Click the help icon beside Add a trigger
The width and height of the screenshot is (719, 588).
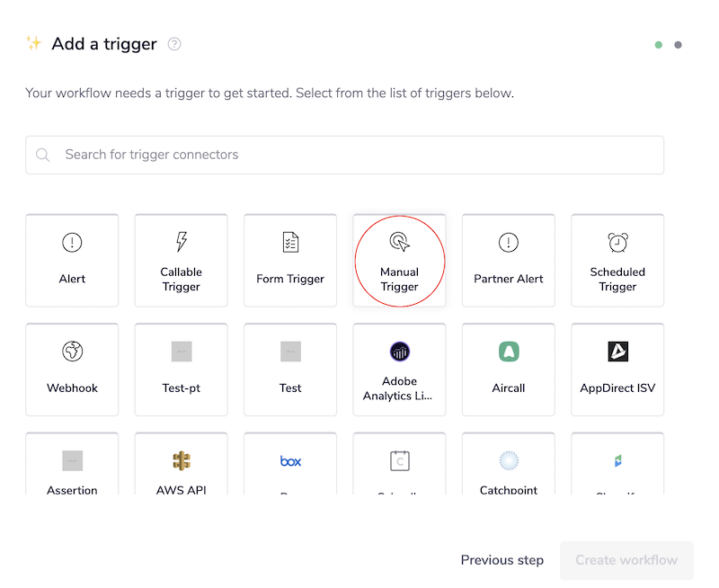click(x=173, y=43)
